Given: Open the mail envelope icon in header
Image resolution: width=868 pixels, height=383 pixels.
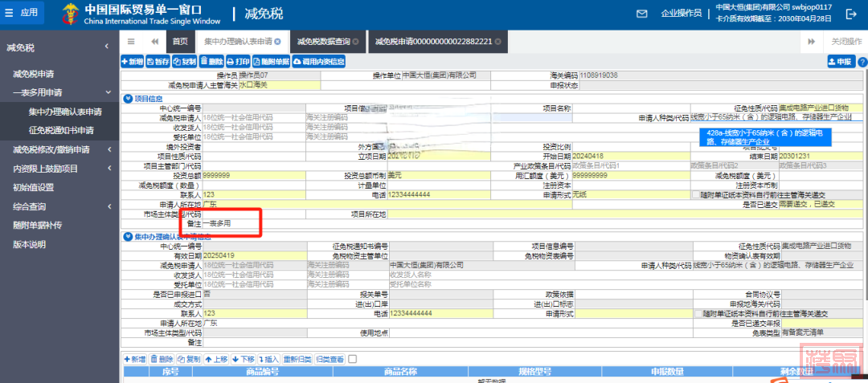Looking at the screenshot, I should pyautogui.click(x=642, y=14).
